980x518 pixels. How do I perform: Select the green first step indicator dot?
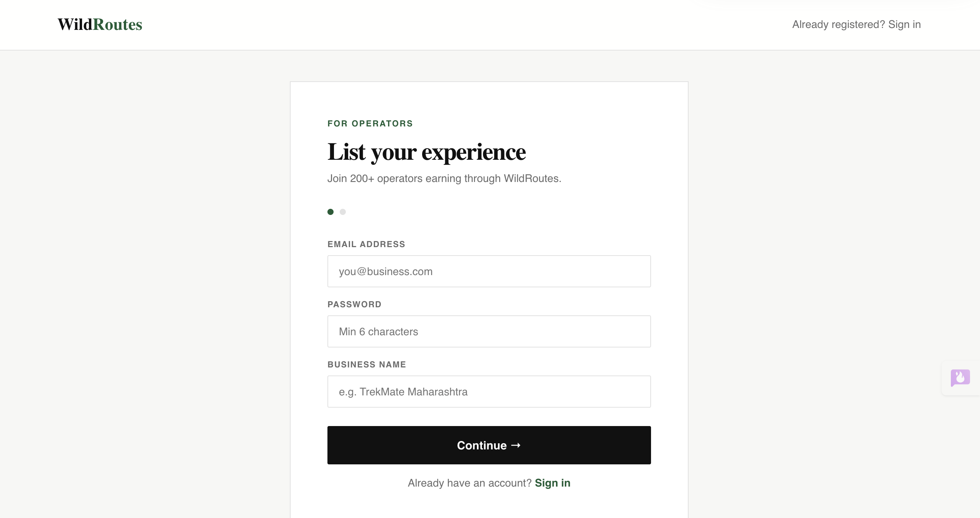331,212
